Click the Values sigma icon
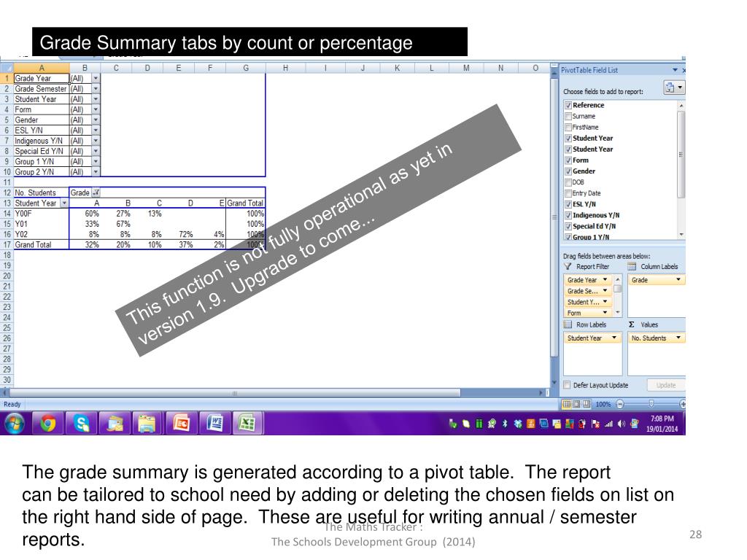747x560 pixels. click(631, 324)
